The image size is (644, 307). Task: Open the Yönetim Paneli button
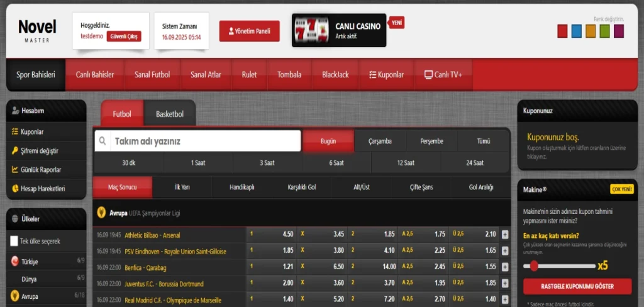249,31
